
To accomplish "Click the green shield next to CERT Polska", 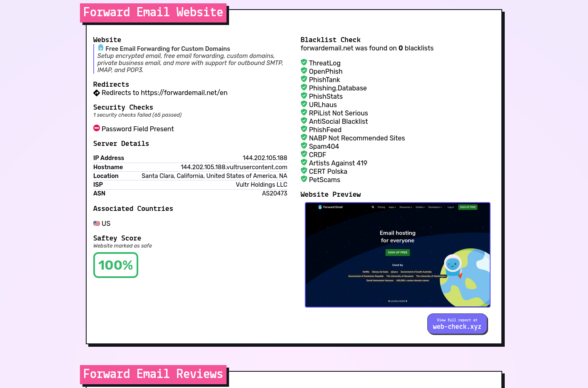I will [304, 170].
